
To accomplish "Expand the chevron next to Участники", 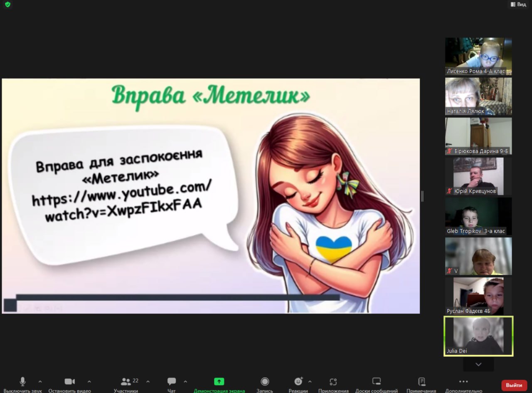I will pos(148,381).
